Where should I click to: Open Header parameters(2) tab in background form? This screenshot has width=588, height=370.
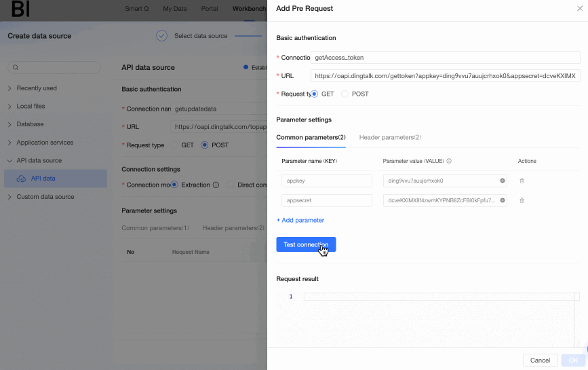(233, 228)
